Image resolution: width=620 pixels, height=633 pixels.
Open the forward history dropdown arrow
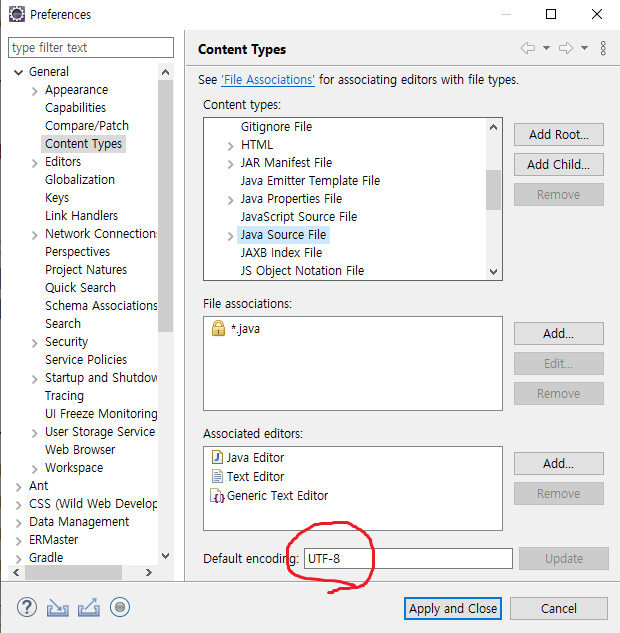584,48
